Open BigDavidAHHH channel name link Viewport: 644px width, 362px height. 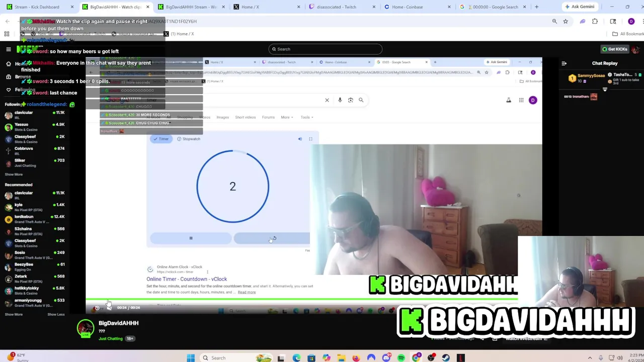pyautogui.click(x=119, y=323)
